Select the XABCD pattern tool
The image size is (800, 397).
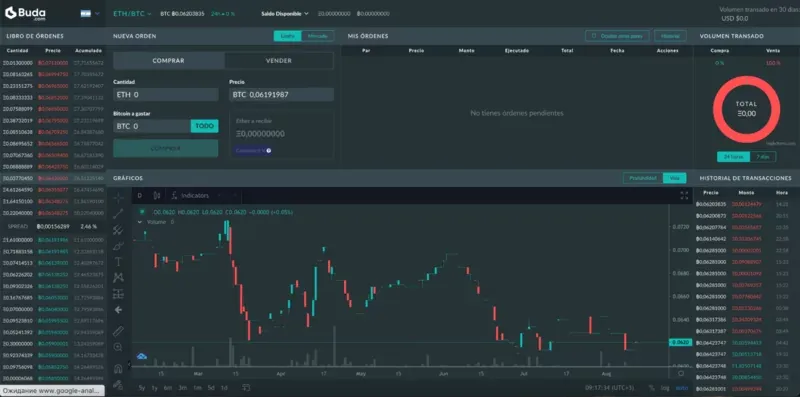click(118, 277)
